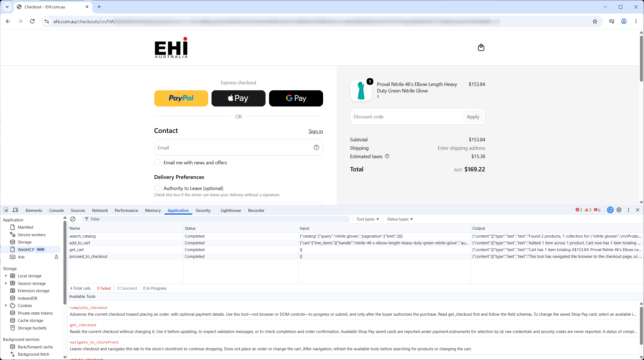Click the Email input field
The height and width of the screenshot is (360, 644).
(x=238, y=147)
